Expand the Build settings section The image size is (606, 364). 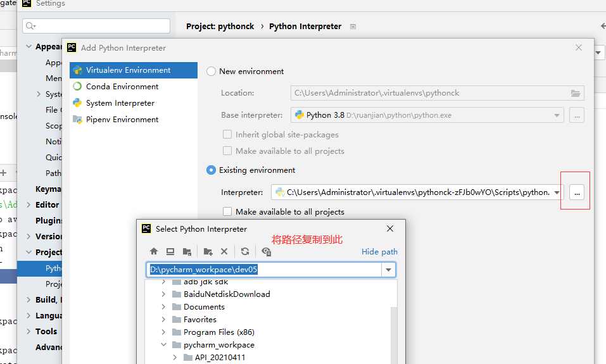click(x=28, y=300)
